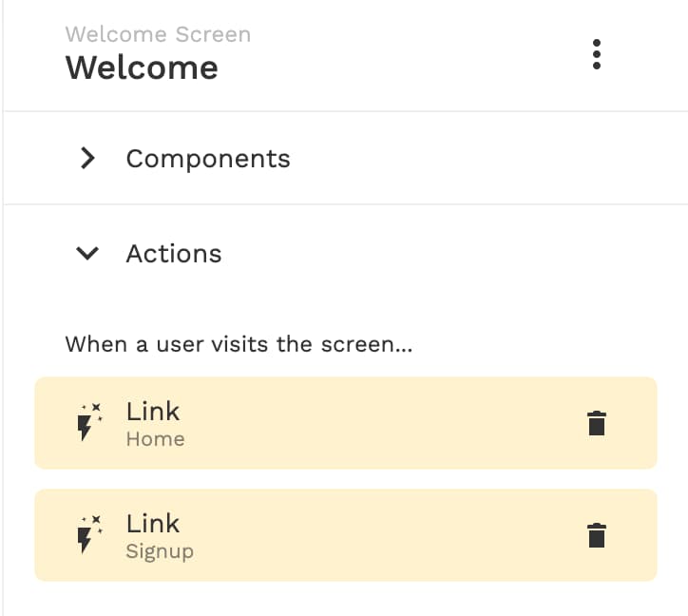Collapse Actions using its down chevron

pyautogui.click(x=87, y=253)
